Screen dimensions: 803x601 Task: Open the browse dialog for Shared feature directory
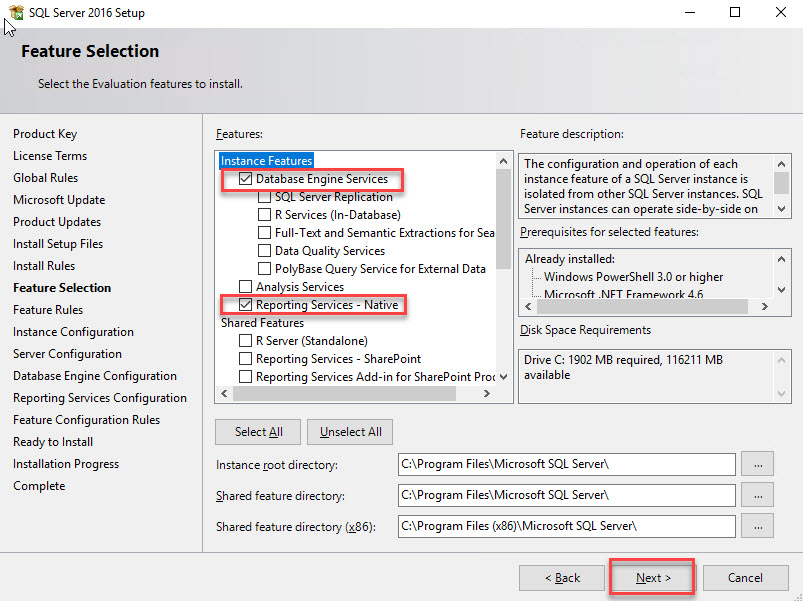pyautogui.click(x=757, y=495)
